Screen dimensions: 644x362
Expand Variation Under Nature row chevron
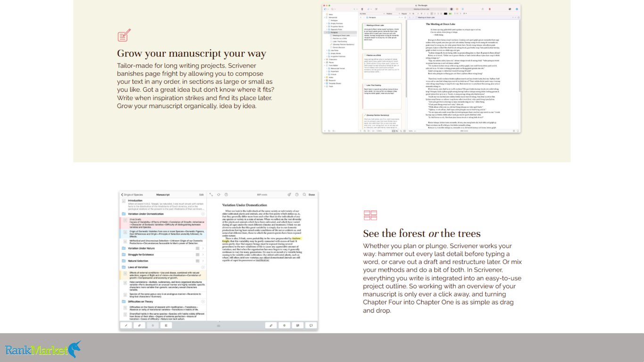click(203, 248)
